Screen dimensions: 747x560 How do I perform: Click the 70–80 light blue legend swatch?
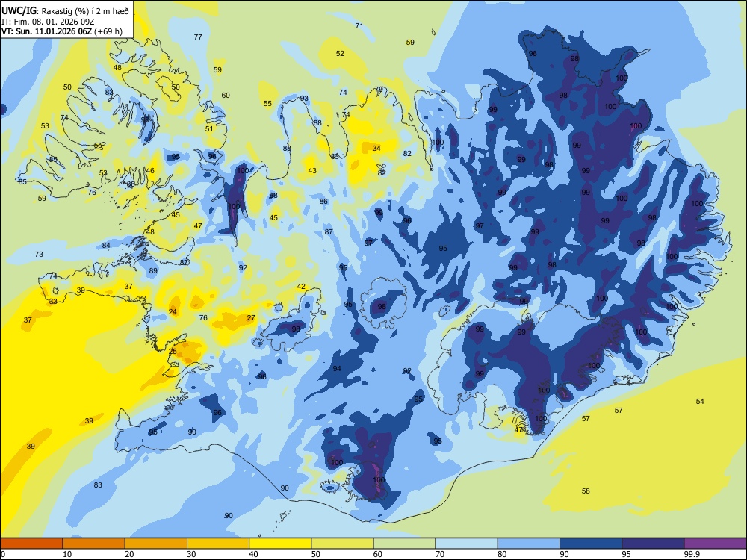[x=466, y=544]
